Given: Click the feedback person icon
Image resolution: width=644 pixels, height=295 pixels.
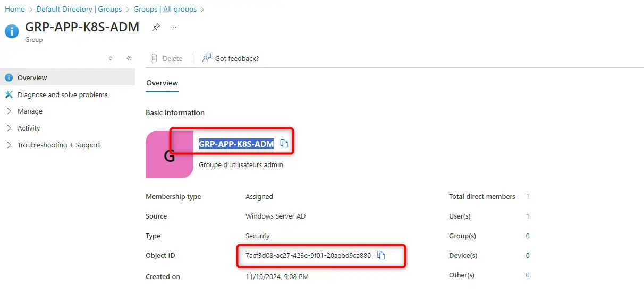Looking at the screenshot, I should 207,58.
